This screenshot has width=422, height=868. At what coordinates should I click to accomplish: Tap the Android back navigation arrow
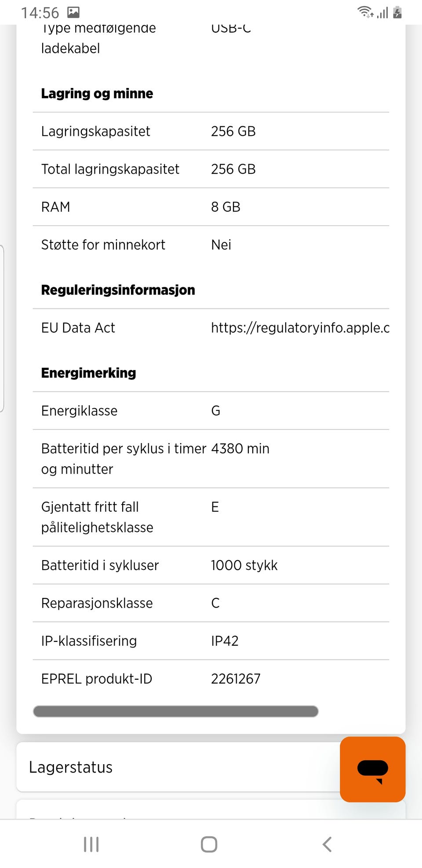327,844
